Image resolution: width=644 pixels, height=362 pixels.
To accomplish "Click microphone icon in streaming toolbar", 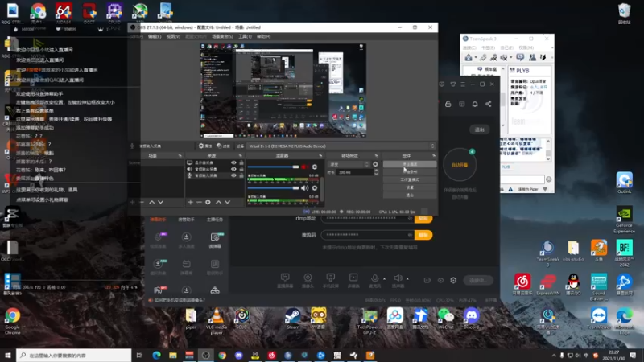I will click(374, 278).
